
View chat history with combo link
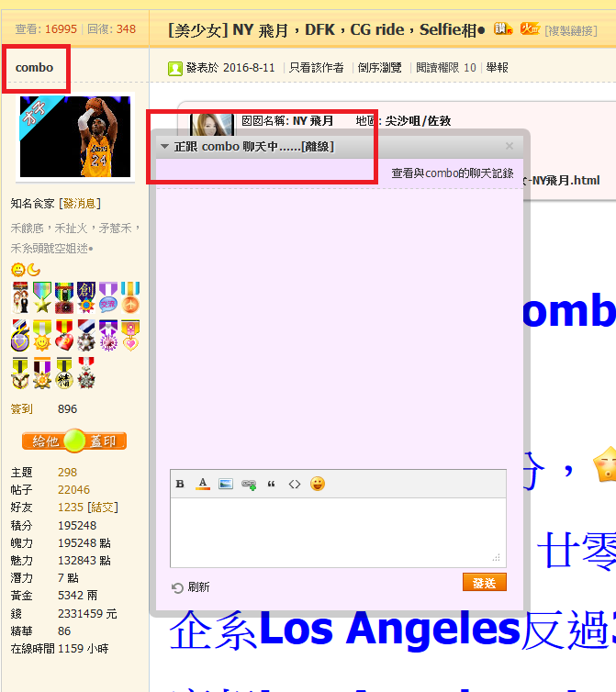pyautogui.click(x=453, y=173)
